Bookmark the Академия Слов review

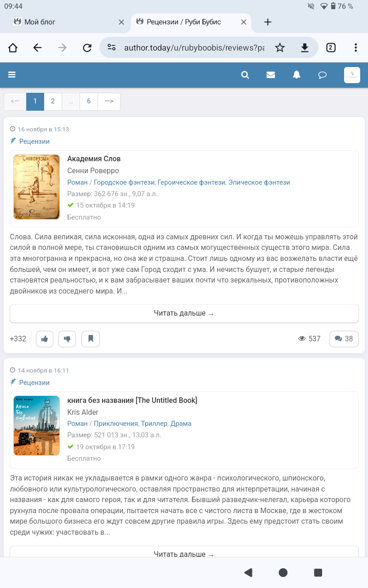point(91,339)
